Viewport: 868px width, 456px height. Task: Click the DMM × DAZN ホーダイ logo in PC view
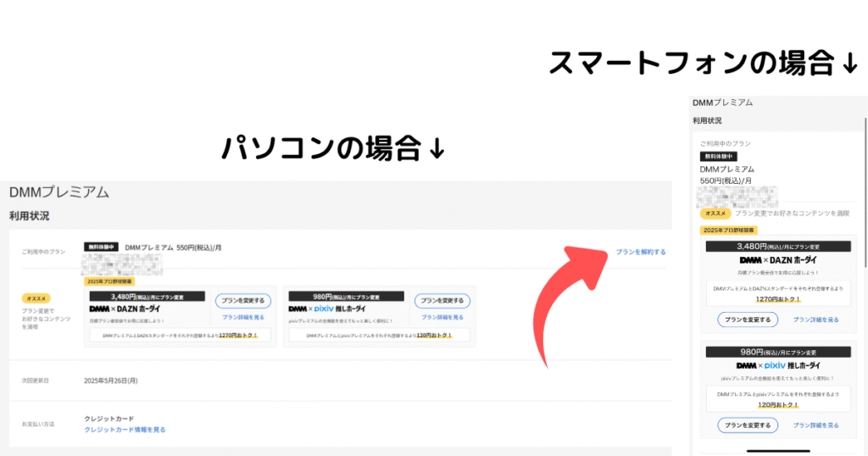[x=125, y=309]
